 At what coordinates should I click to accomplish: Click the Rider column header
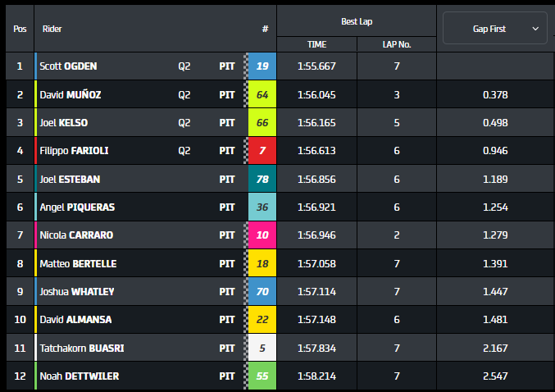tap(52, 29)
